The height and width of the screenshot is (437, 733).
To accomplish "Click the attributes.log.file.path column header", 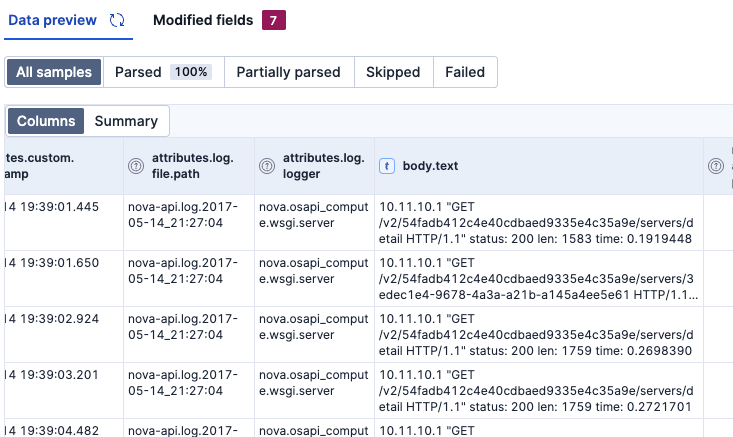I will point(194,166).
